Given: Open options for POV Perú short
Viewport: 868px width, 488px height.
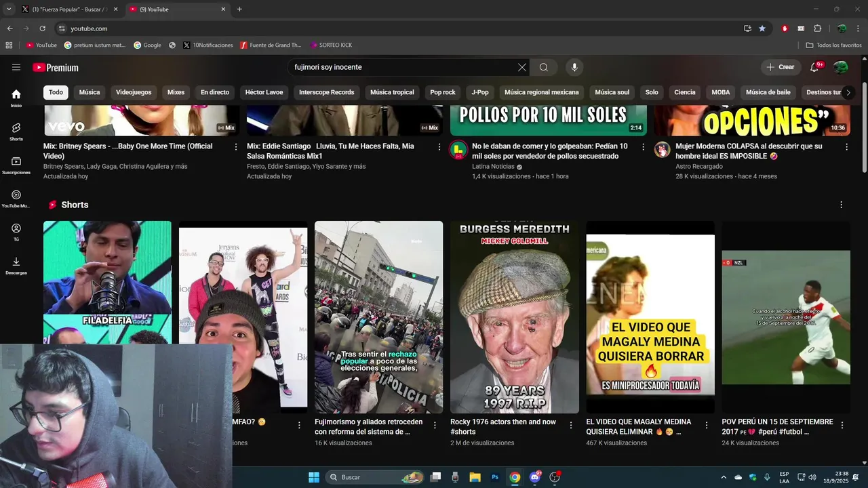Looking at the screenshot, I should [842, 425].
